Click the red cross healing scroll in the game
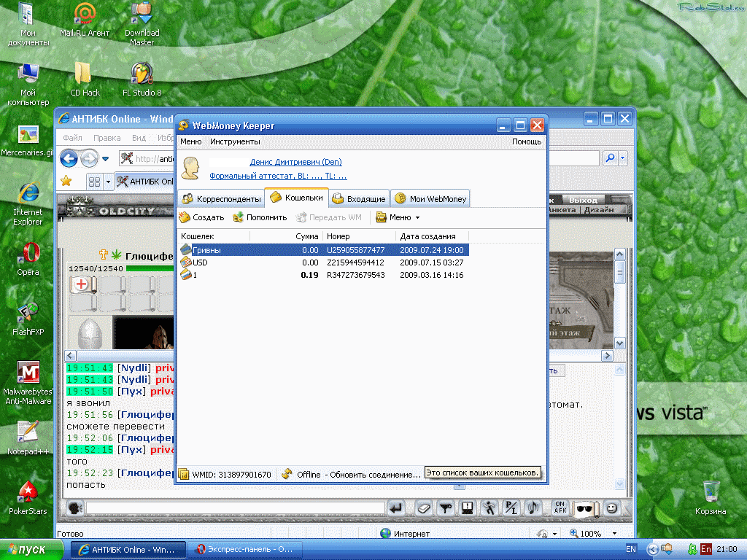Image resolution: width=747 pixels, height=560 pixels. (x=82, y=284)
